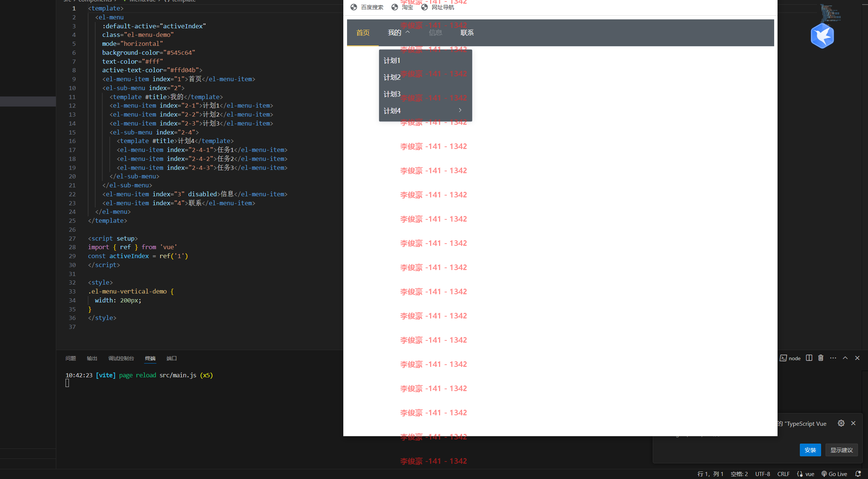Viewport: 868px width, 479px height.
Task: Click 'src/main.js' in terminal output
Action: (x=178, y=375)
